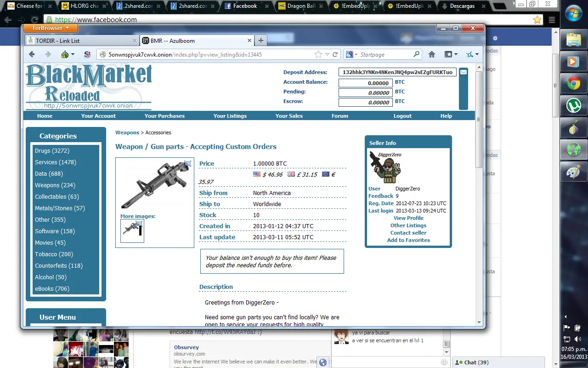Open Your Listings menu item

tap(230, 116)
